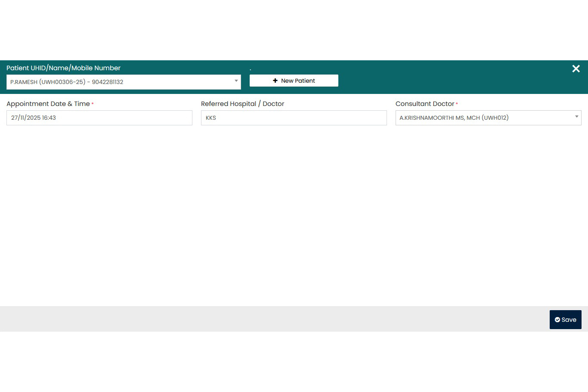Screen dimensions: 588x392
Task: Click the mobile number 9042281132 in patient box
Action: point(108,82)
